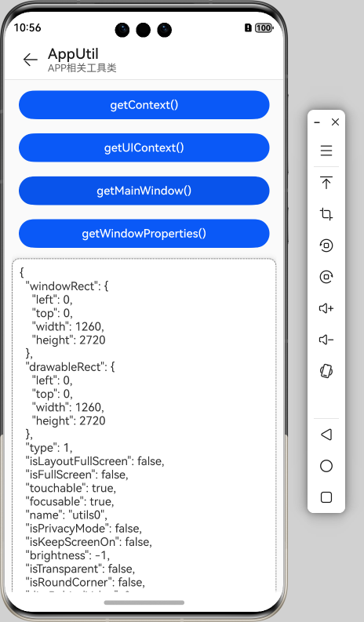
Task: Click the 10:56 clock in the status bar
Action: click(x=27, y=27)
